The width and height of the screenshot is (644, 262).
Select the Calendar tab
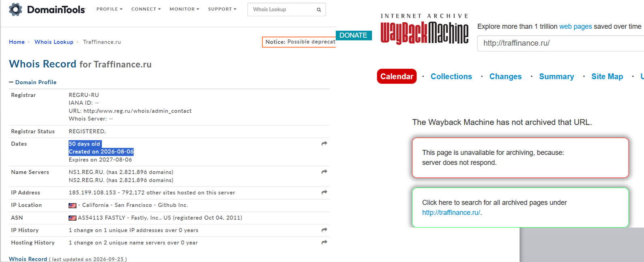coord(397,77)
